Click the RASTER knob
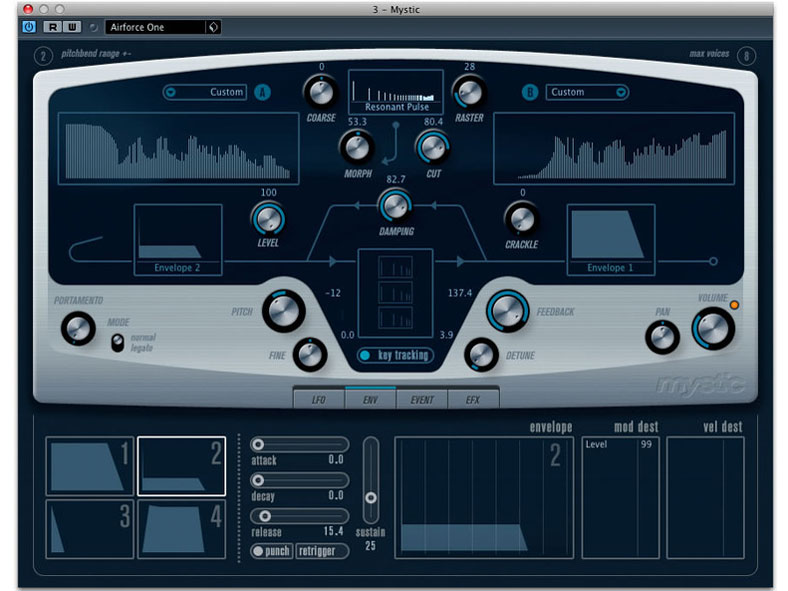Screen dimensions: 788x591 (x=469, y=92)
